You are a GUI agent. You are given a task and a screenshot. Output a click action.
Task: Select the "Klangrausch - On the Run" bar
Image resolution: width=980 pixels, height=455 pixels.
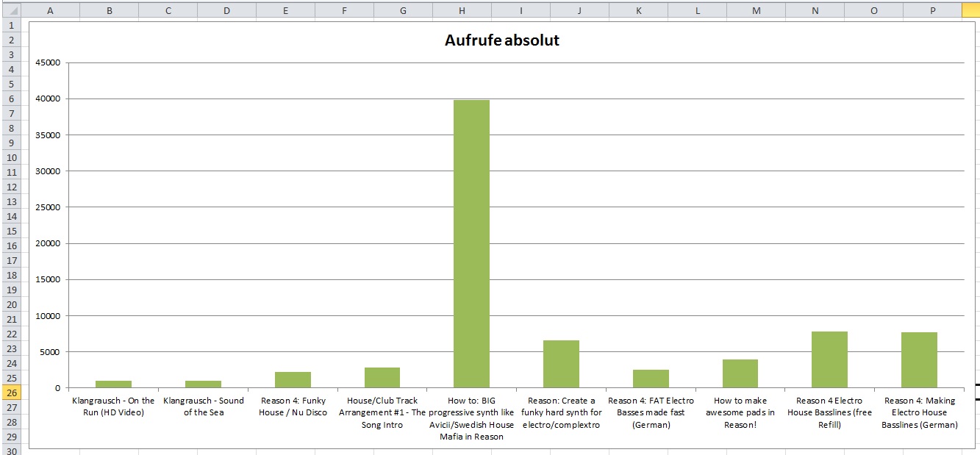tap(113, 384)
